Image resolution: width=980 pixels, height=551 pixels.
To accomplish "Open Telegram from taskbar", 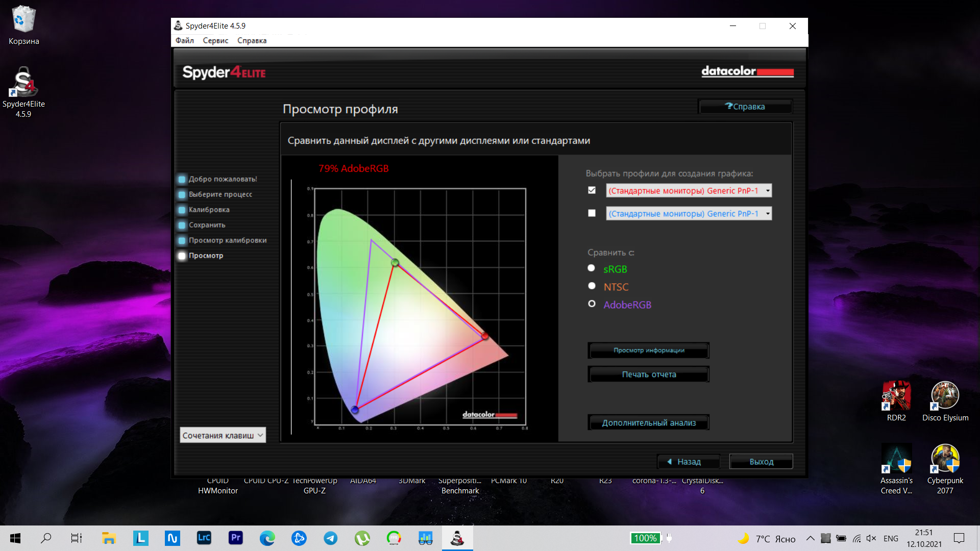I will (x=330, y=538).
